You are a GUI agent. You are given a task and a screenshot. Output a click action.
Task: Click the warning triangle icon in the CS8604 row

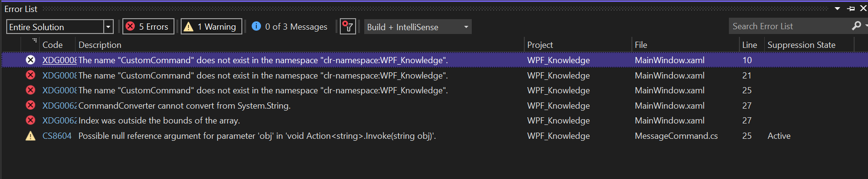click(x=31, y=136)
